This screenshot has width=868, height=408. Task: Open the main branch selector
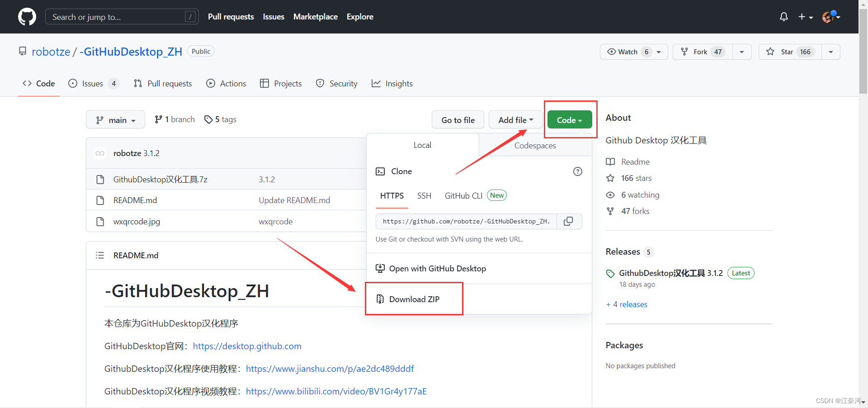pos(115,120)
